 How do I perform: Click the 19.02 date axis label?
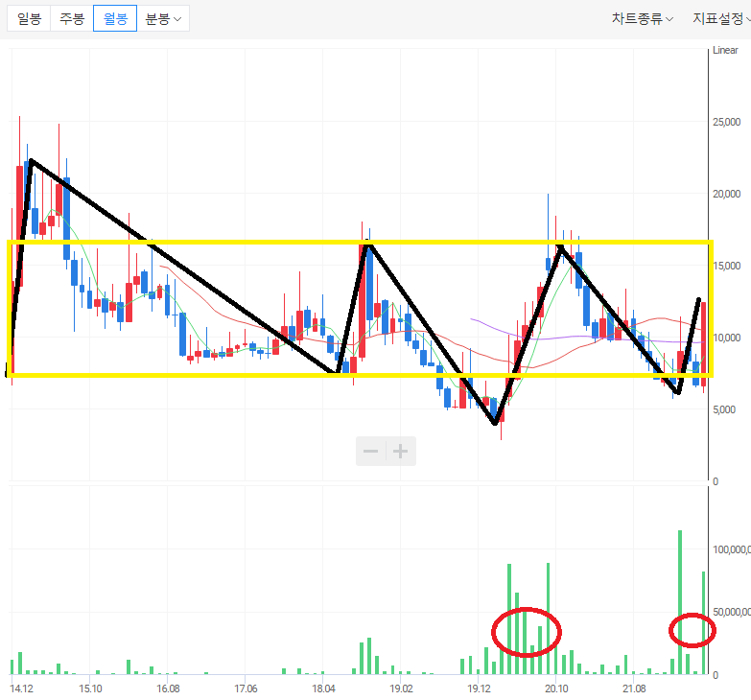[x=401, y=688]
